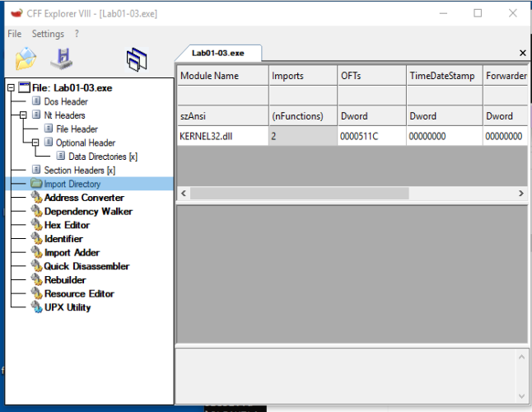Image resolution: width=532 pixels, height=412 pixels.
Task: Click the Section Headers page icon
Action: (x=36, y=170)
